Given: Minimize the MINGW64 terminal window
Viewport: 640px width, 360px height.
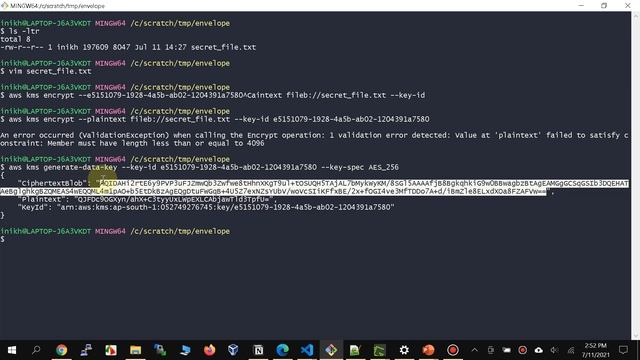Looking at the screenshot, I should click(x=581, y=5).
